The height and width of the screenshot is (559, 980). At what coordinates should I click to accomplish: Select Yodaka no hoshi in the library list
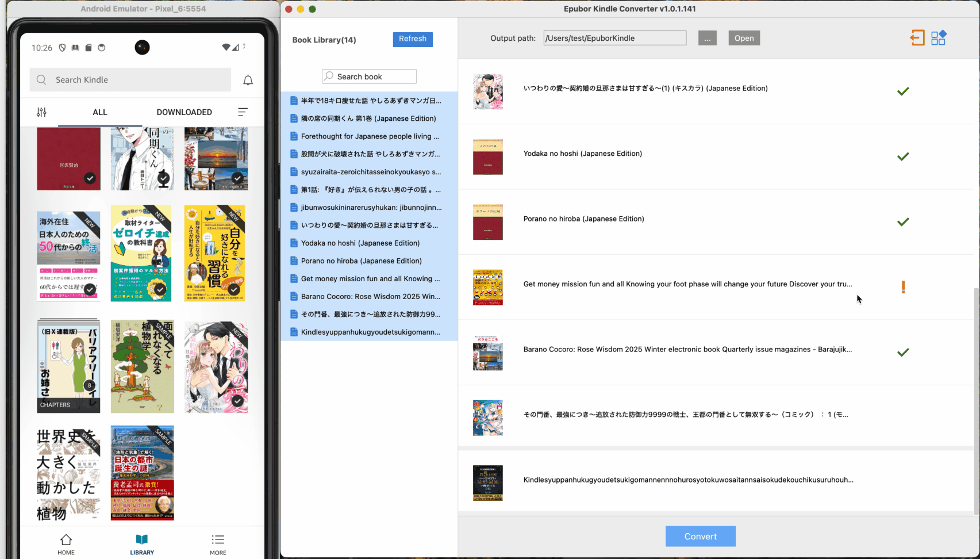click(x=369, y=243)
